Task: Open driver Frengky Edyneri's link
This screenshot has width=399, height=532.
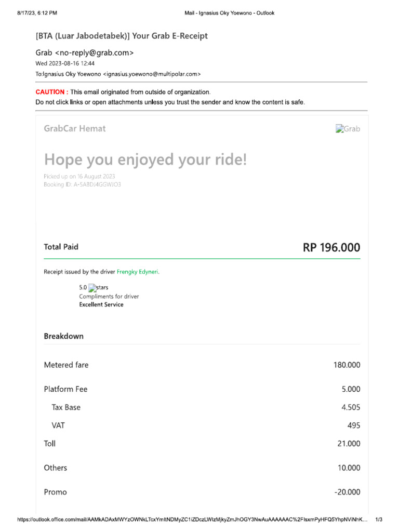Action: coord(138,271)
